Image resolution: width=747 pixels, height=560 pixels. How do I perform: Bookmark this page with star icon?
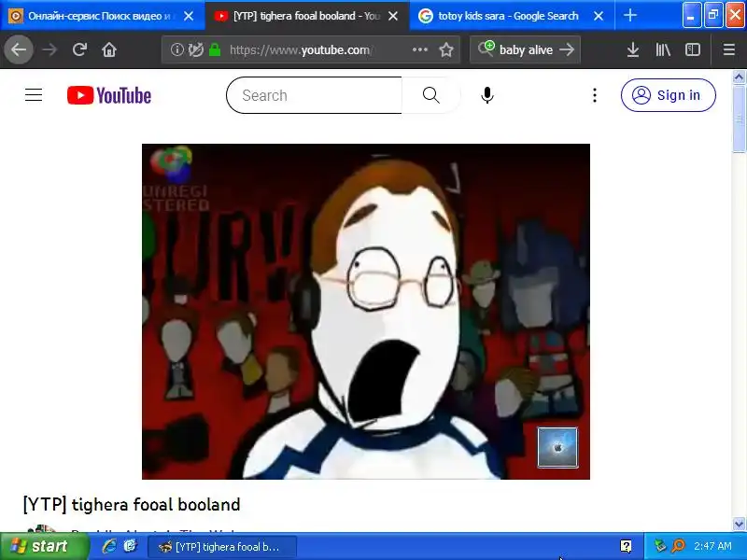(x=446, y=49)
